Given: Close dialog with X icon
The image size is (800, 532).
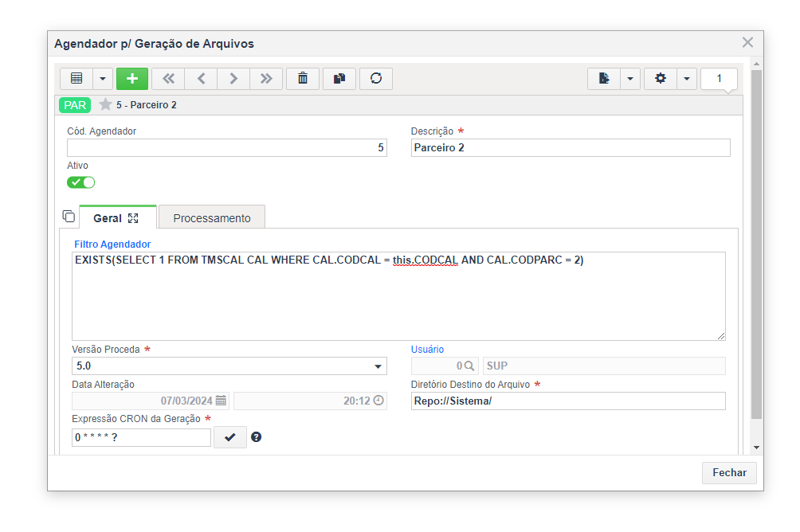Looking at the screenshot, I should pyautogui.click(x=747, y=42).
